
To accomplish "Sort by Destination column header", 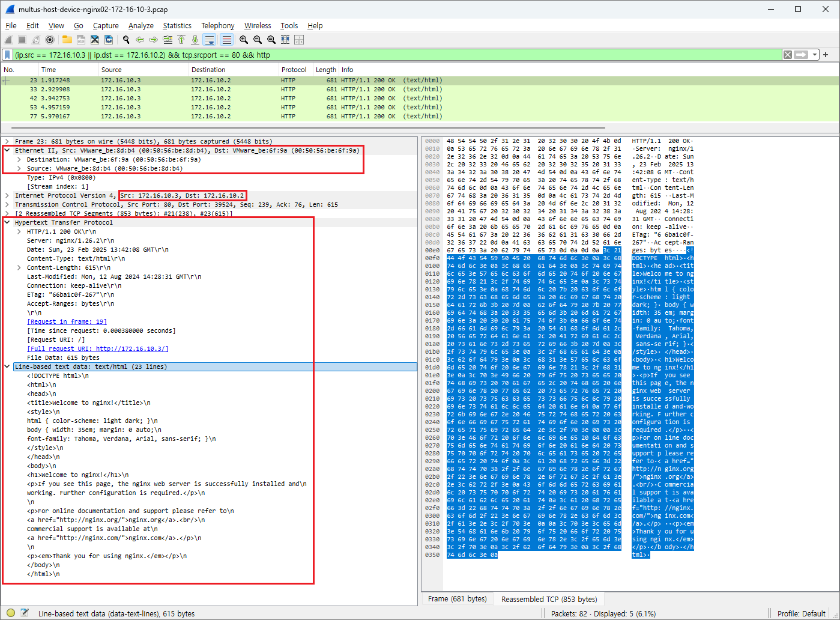I will 234,70.
